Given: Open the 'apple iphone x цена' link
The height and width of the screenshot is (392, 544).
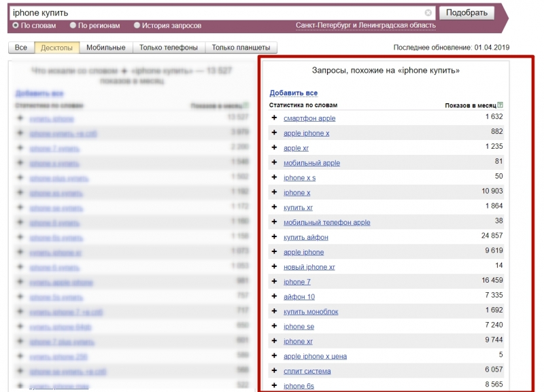Looking at the screenshot, I should 315,356.
